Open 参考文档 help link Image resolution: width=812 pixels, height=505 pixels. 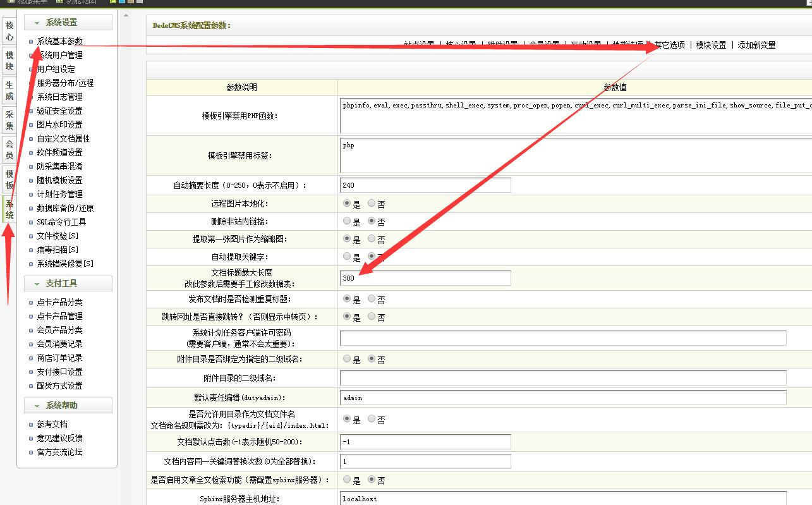pos(52,424)
